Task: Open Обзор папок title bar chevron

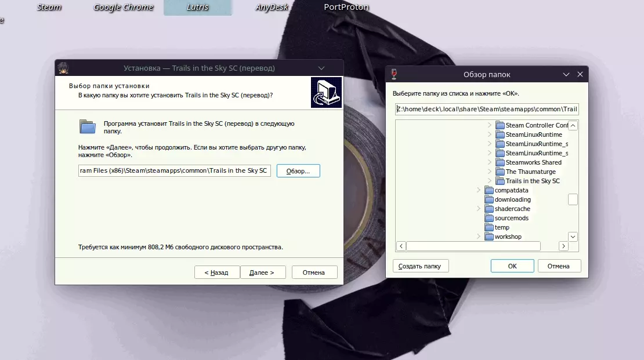Action: point(566,74)
